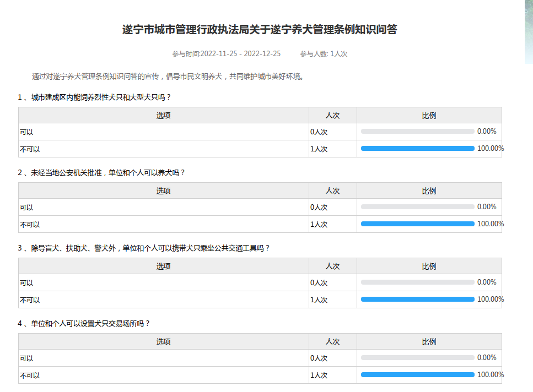Click the full blue 100% bar in question 1
The height and width of the screenshot is (392, 533).
417,149
